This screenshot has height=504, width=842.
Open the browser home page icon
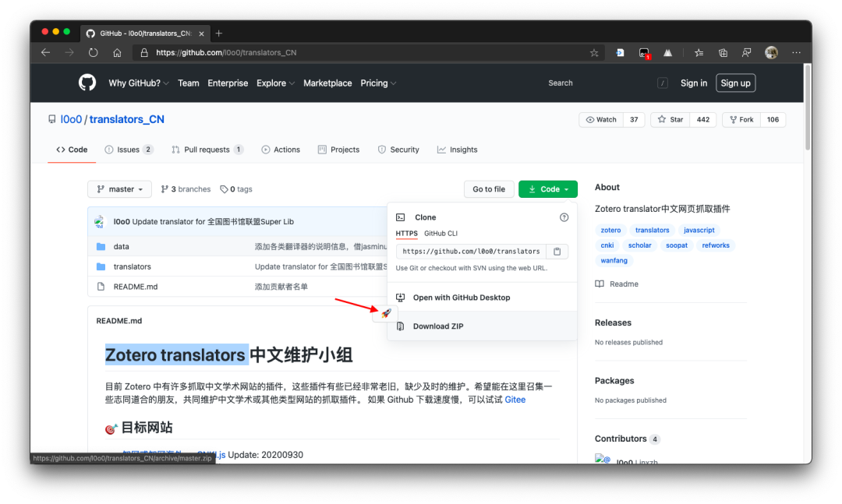tap(117, 53)
